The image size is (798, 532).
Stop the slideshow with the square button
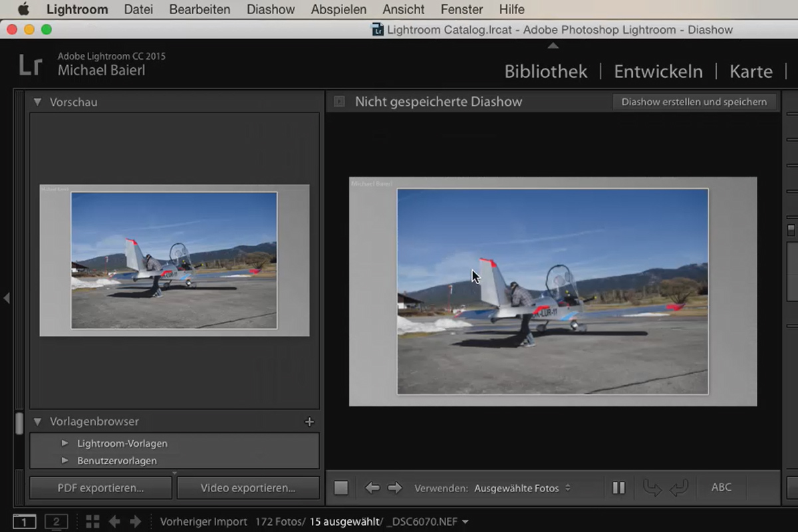[341, 488]
